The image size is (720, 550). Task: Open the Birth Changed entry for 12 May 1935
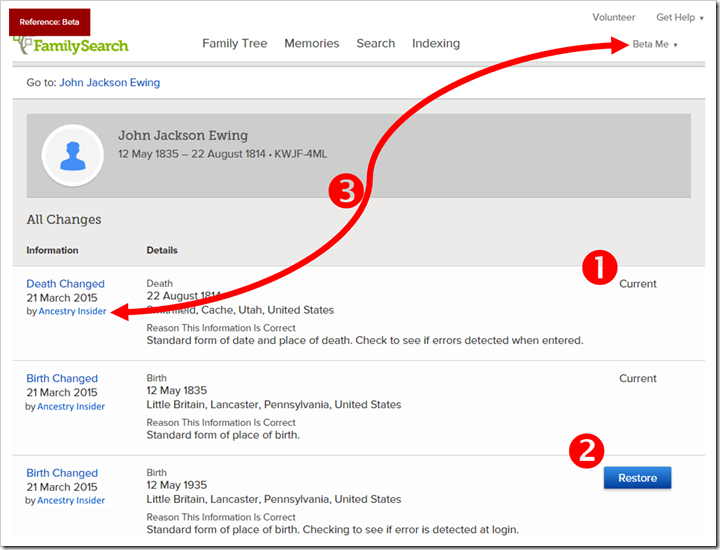pos(62,473)
